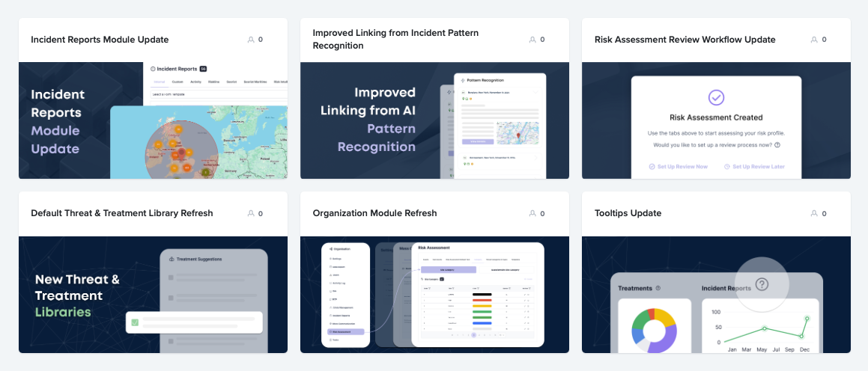The height and width of the screenshot is (371, 868).
Task: Click the participant count 0 on Incident Reports card
Action: click(261, 40)
